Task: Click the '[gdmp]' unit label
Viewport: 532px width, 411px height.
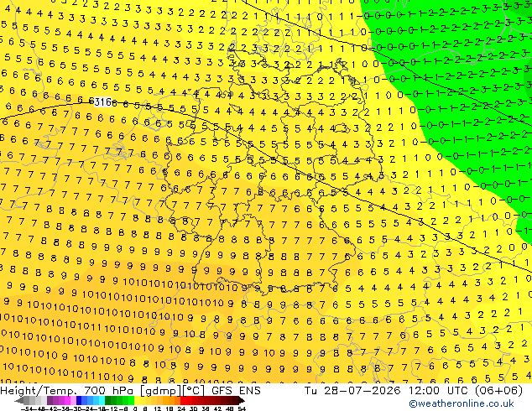Action: [161, 391]
